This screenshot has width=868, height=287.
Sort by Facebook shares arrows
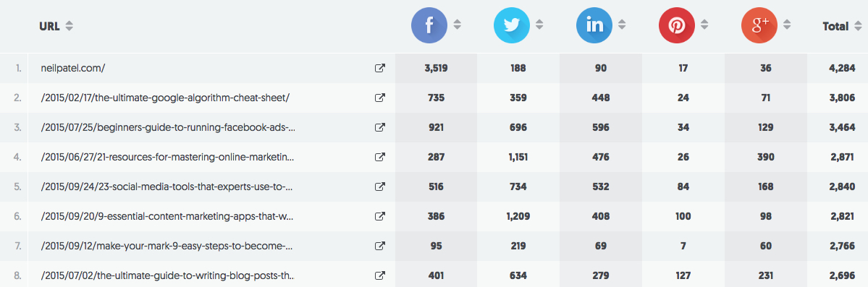[458, 25]
